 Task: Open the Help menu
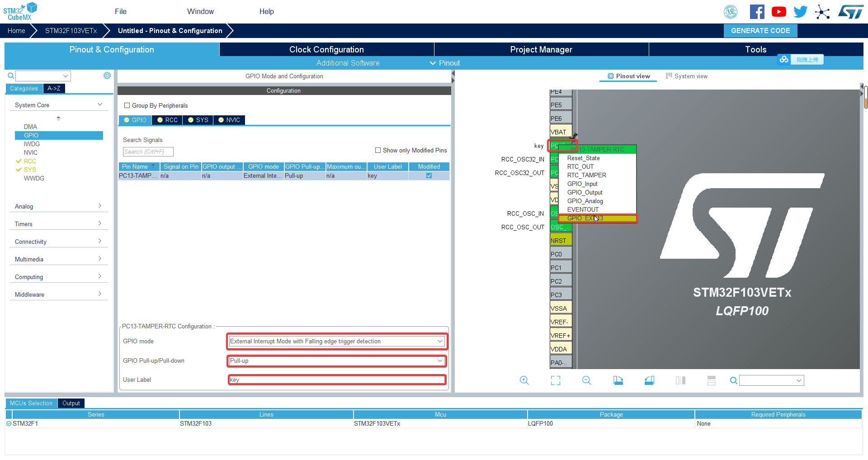coord(267,12)
